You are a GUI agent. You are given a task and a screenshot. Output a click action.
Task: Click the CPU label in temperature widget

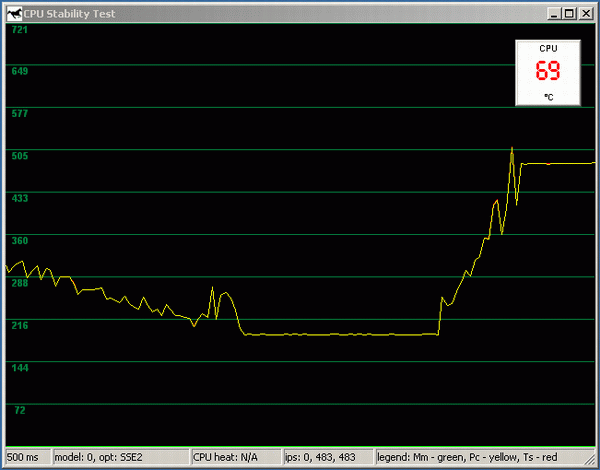[x=548, y=48]
